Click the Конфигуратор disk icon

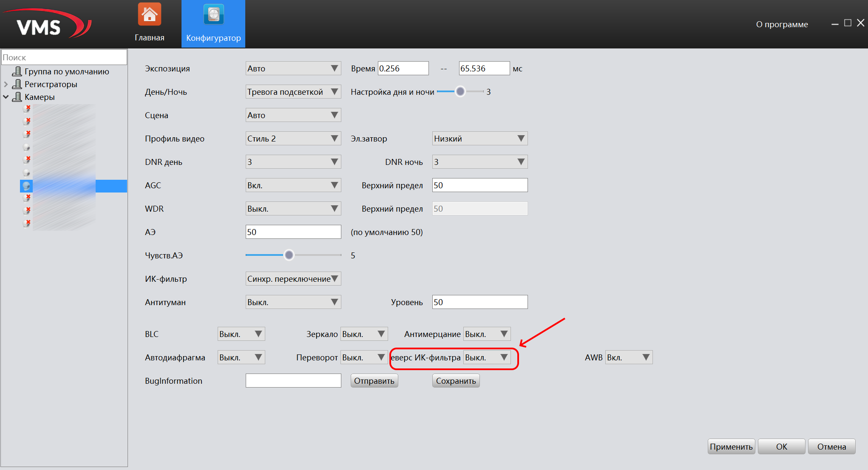[x=213, y=14]
